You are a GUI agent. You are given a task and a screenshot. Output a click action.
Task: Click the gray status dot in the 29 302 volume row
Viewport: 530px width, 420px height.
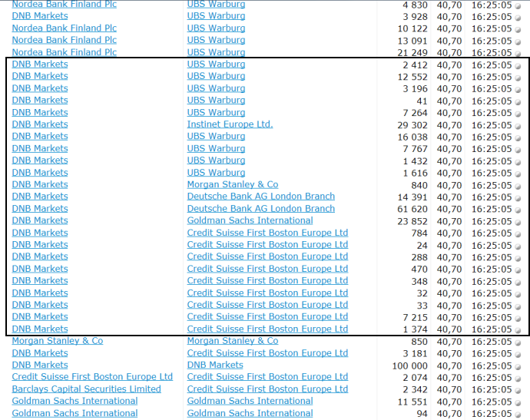pos(518,126)
